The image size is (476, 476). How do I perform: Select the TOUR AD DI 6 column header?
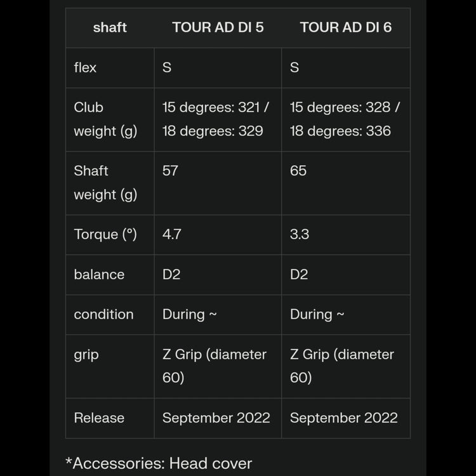[345, 28]
